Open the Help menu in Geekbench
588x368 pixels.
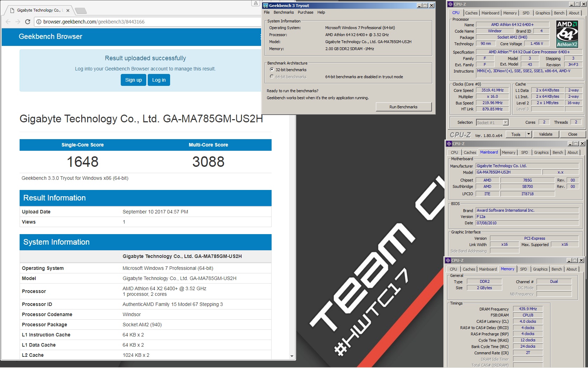pyautogui.click(x=321, y=12)
